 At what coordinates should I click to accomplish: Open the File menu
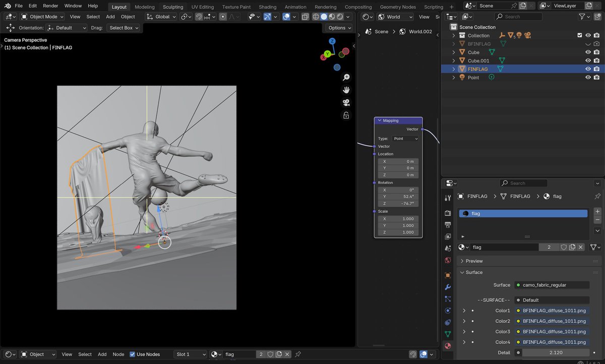pos(19,6)
